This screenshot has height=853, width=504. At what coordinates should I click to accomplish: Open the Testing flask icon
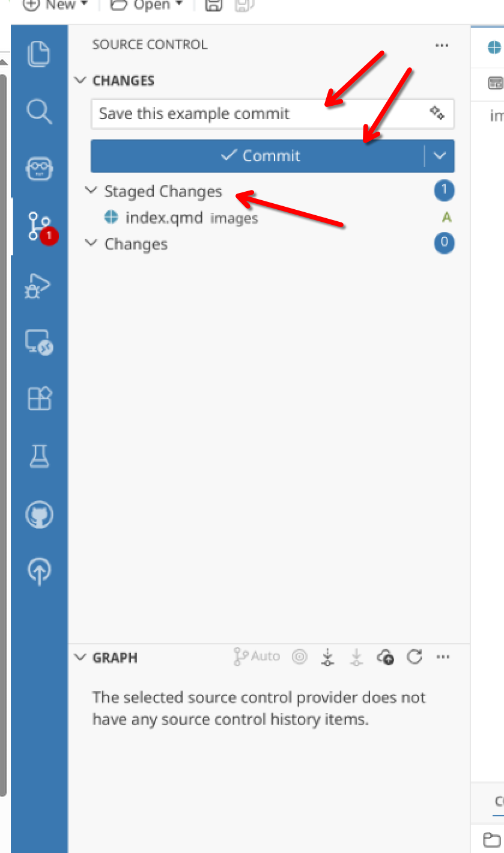40,456
